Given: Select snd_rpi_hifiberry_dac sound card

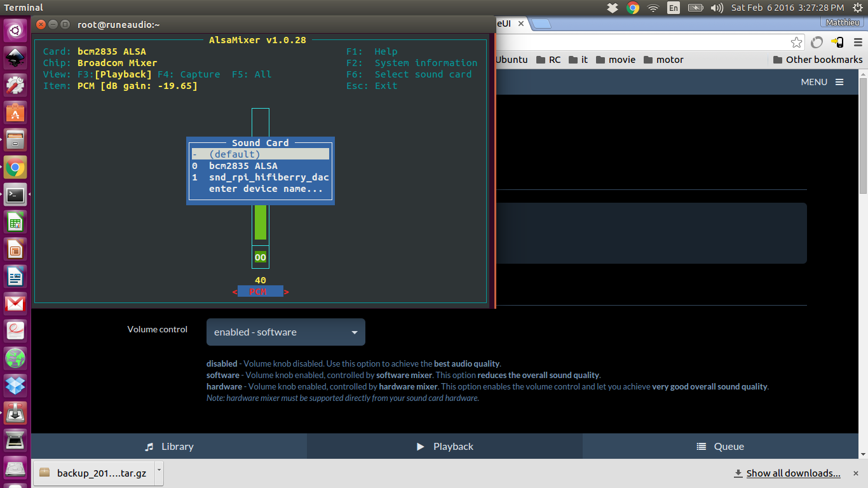Looking at the screenshot, I should coord(261,177).
